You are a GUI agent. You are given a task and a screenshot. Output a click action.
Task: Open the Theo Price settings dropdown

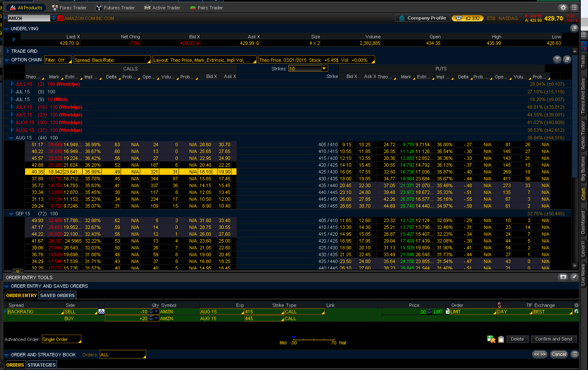tap(316, 60)
